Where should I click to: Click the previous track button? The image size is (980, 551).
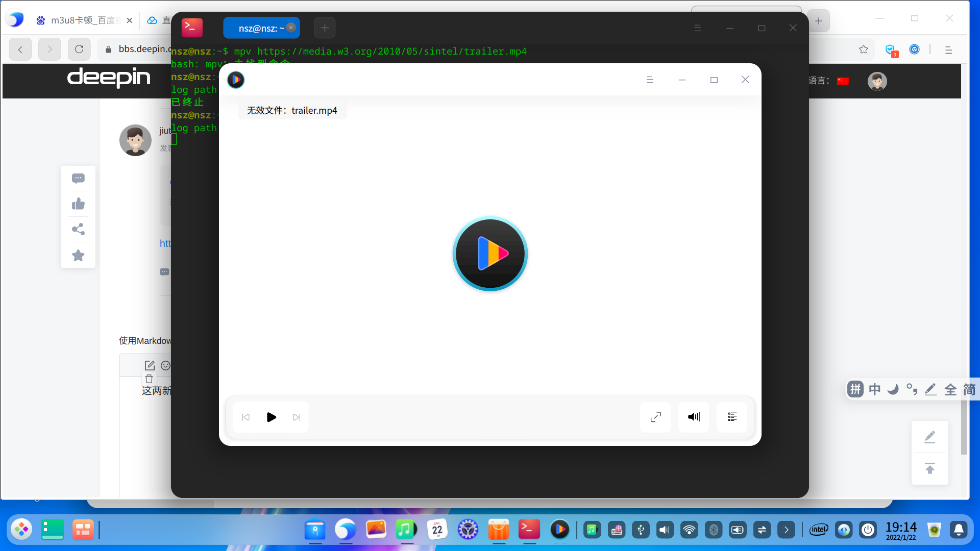(x=246, y=417)
